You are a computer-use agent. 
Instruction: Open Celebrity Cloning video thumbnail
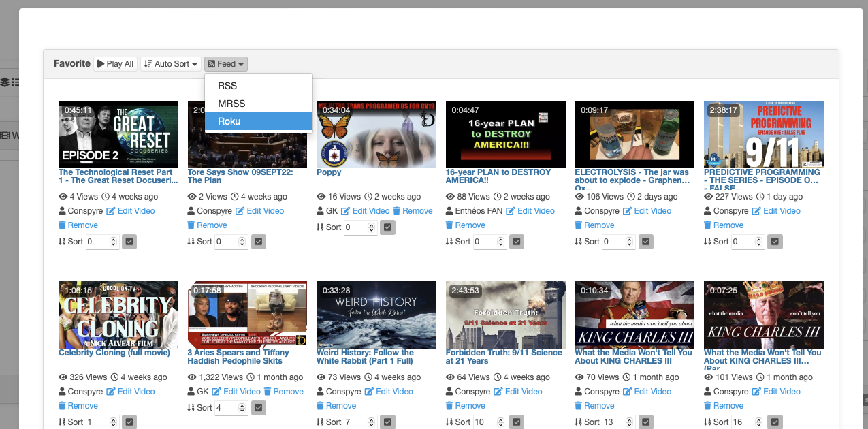[118, 315]
